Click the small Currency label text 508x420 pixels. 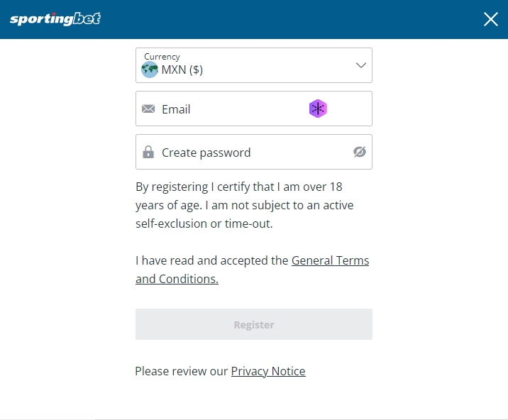pyautogui.click(x=162, y=56)
